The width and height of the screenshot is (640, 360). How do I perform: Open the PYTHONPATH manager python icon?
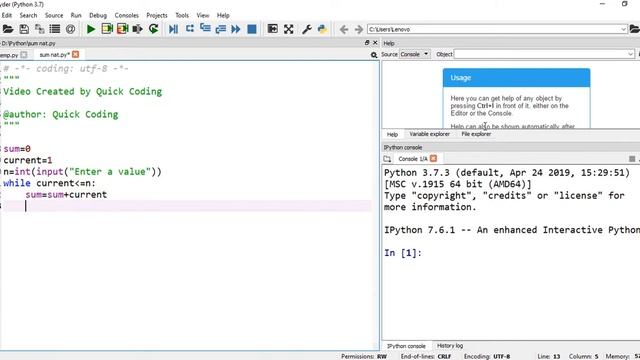click(x=322, y=29)
